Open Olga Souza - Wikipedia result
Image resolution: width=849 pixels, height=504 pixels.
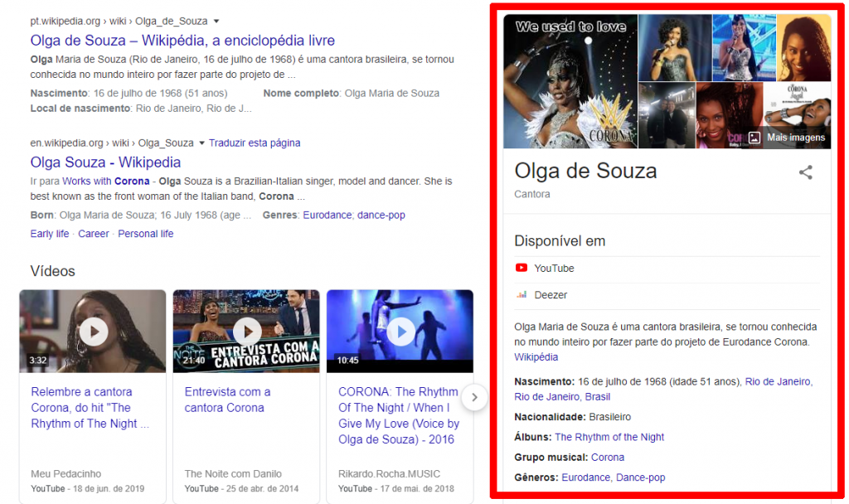(105, 162)
